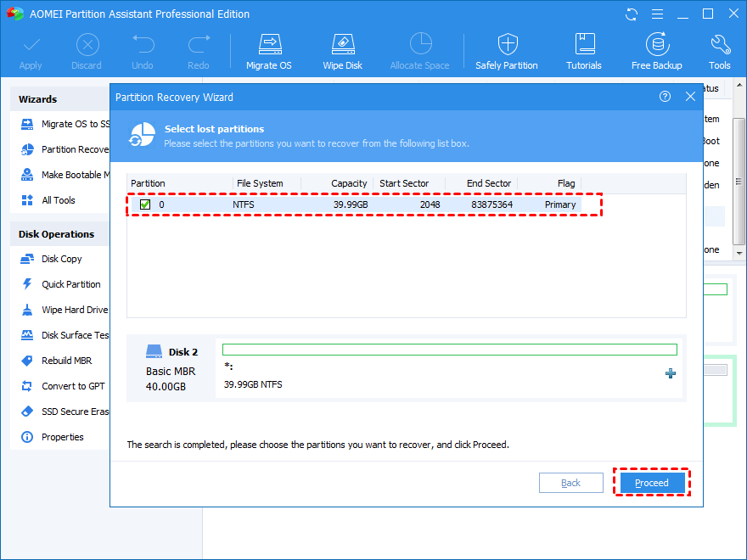The height and width of the screenshot is (560, 747).
Task: Select the 39.99GB NTFS partition bar
Action: click(x=449, y=350)
